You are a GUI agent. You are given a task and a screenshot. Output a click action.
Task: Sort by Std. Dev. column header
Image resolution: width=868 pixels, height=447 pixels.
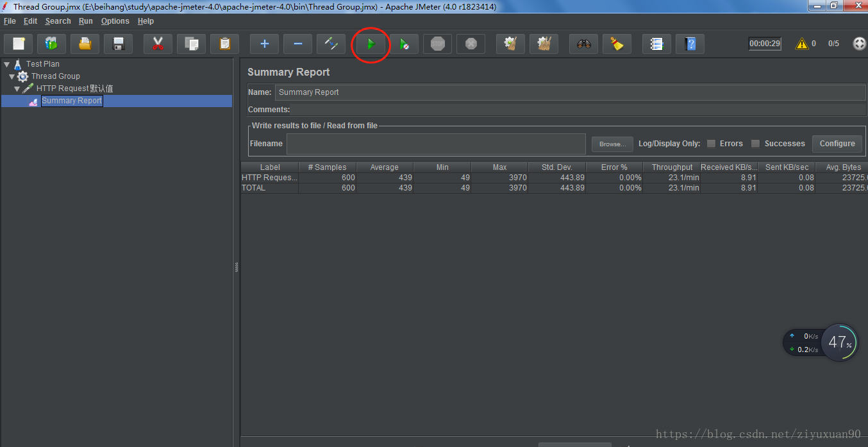click(x=557, y=167)
